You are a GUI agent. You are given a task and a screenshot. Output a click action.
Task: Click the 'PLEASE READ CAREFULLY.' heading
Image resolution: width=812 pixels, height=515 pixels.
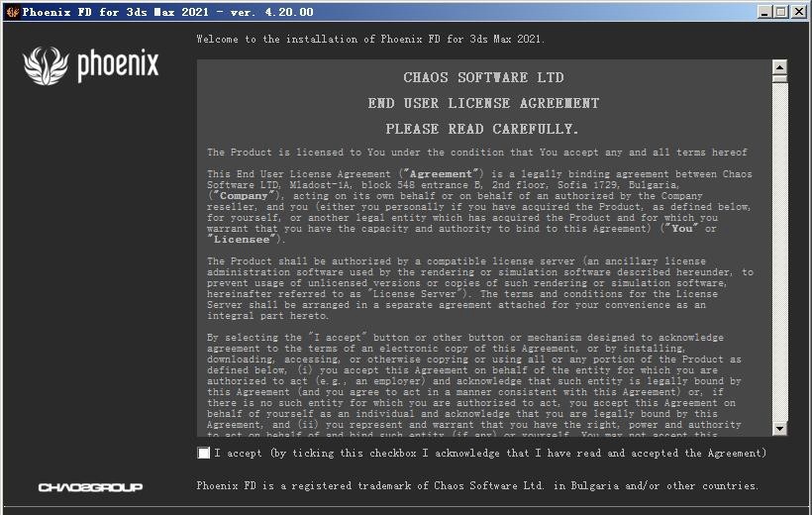(x=481, y=129)
